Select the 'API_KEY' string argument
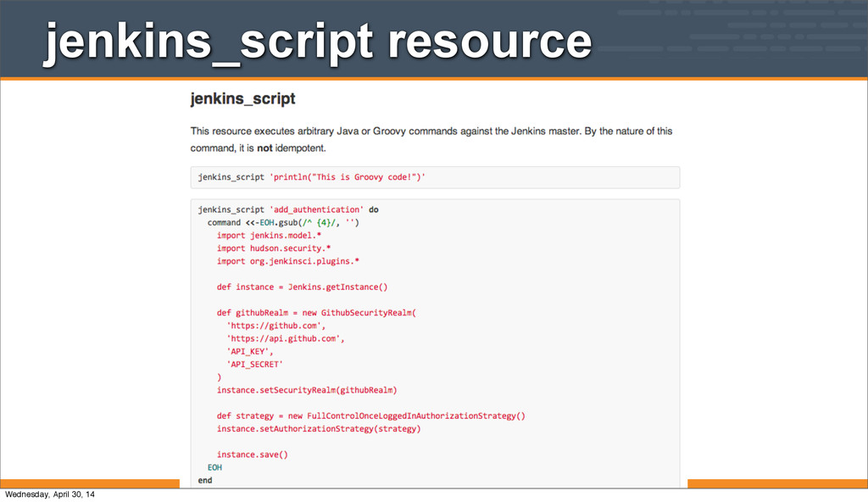The image size is (868, 502). [249, 351]
